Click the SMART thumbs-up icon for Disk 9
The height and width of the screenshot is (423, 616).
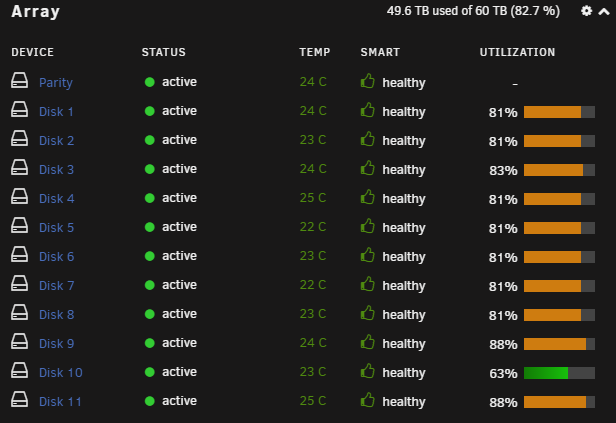pos(368,342)
